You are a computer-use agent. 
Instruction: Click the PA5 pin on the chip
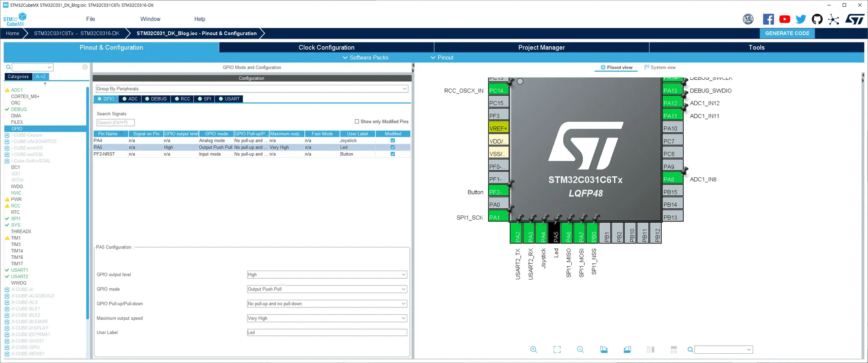click(556, 233)
